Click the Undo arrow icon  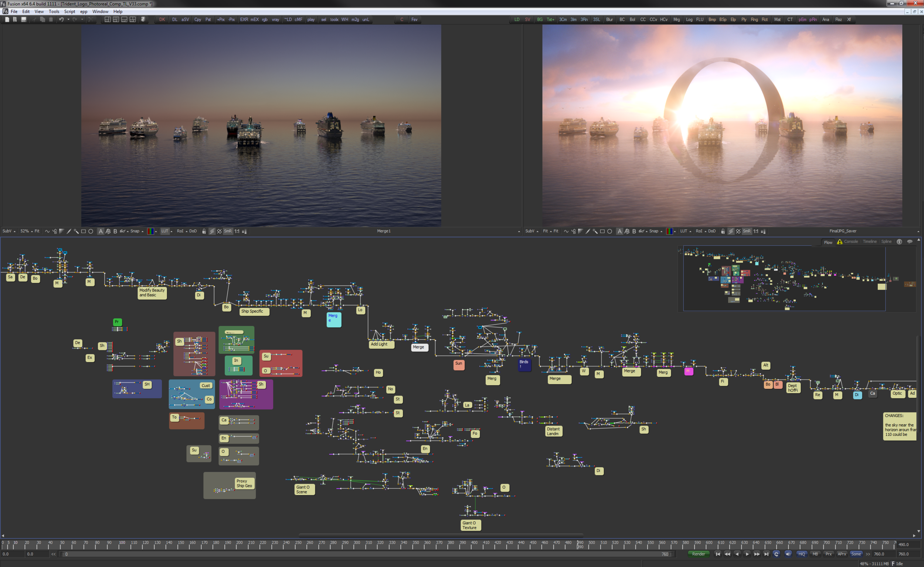click(61, 20)
